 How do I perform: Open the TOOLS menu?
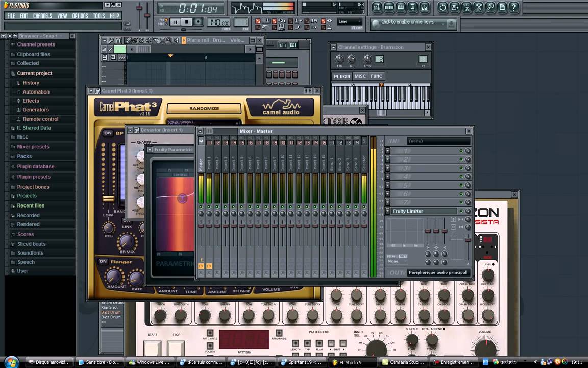pos(99,16)
